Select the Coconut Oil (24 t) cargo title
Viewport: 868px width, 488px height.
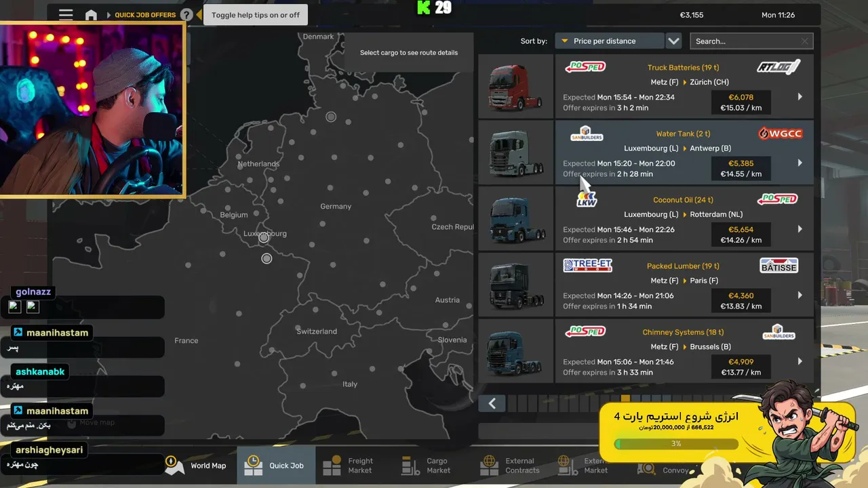683,200
